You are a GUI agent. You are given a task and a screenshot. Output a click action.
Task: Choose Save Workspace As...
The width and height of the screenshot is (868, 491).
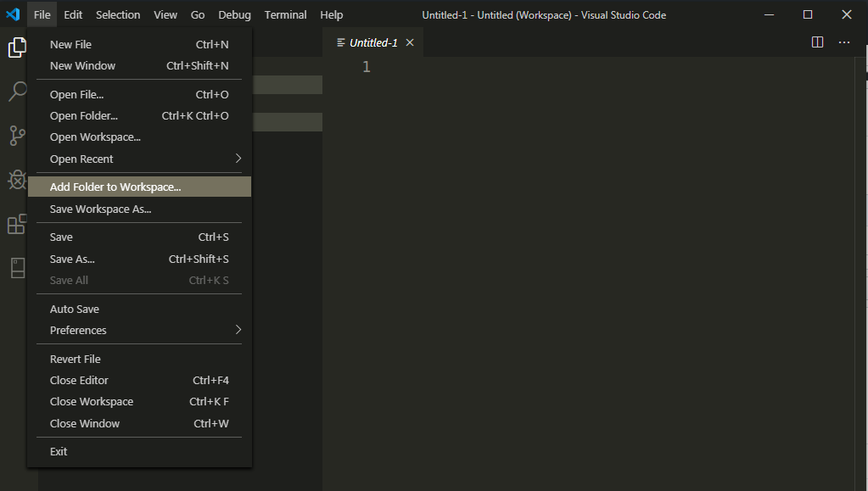(x=139, y=209)
